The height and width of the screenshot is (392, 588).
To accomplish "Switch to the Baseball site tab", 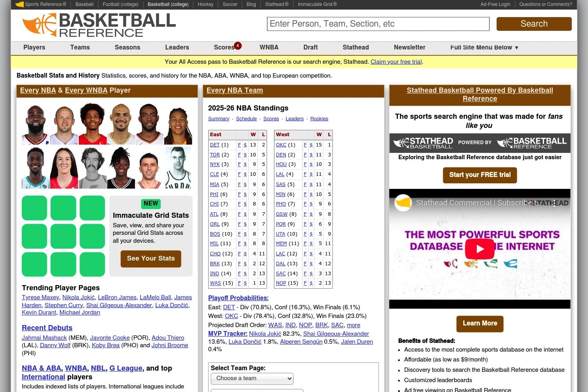I will coord(84,4).
